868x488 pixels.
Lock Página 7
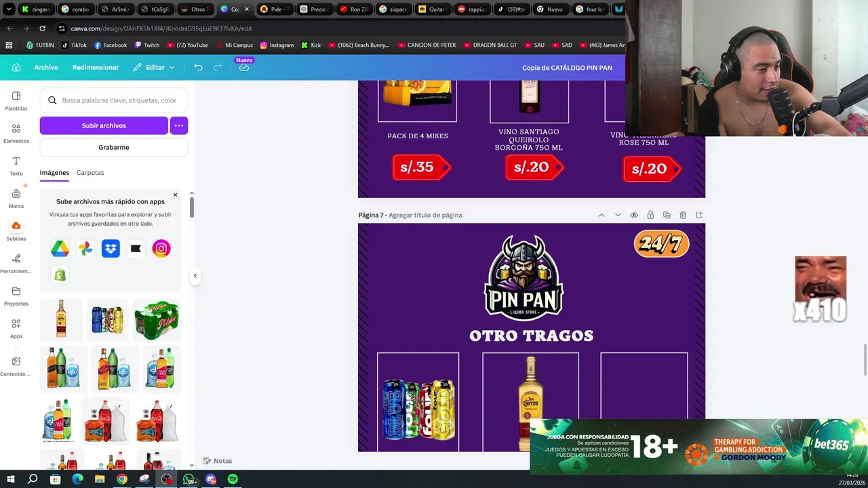pyautogui.click(x=650, y=215)
